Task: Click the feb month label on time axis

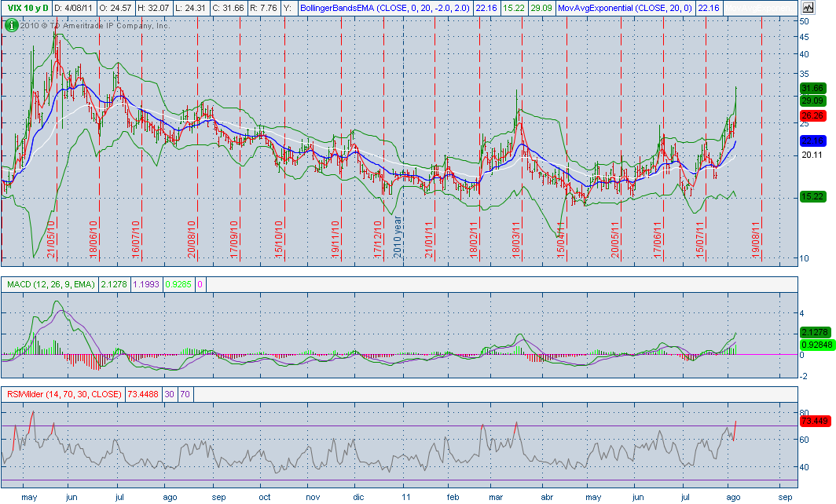Action: (x=453, y=497)
